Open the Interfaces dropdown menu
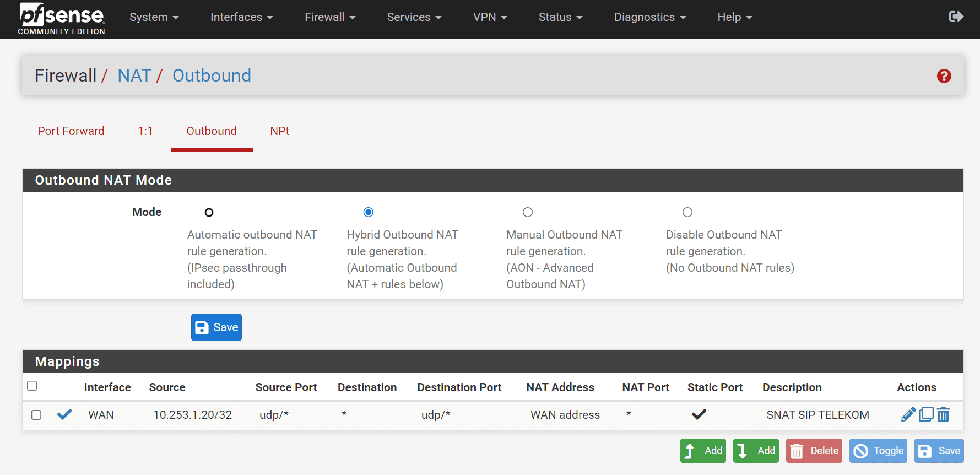 point(242,17)
